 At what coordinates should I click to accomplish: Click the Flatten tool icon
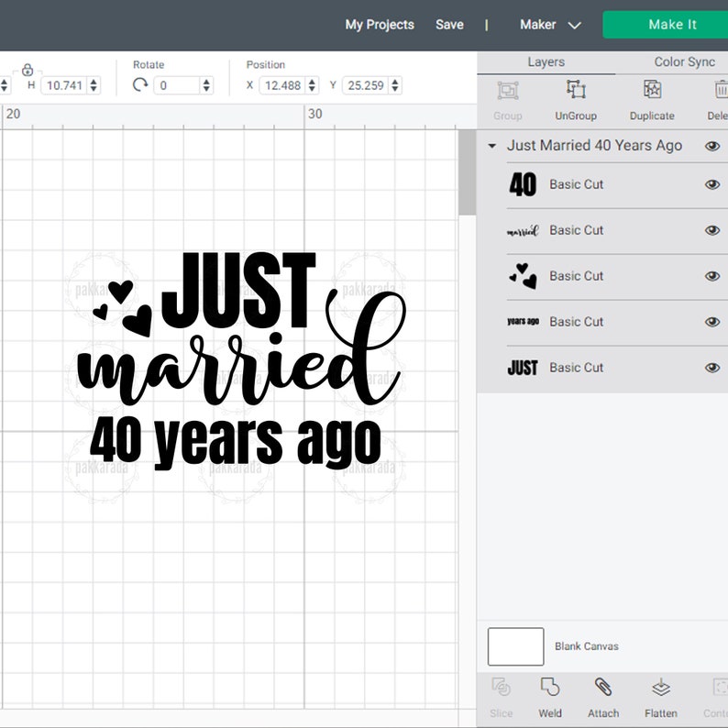[x=661, y=688]
